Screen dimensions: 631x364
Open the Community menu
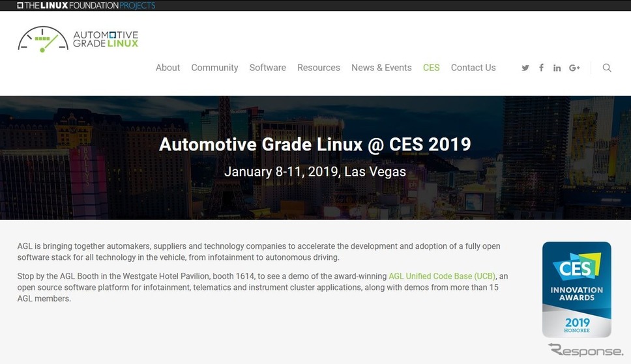click(x=214, y=68)
